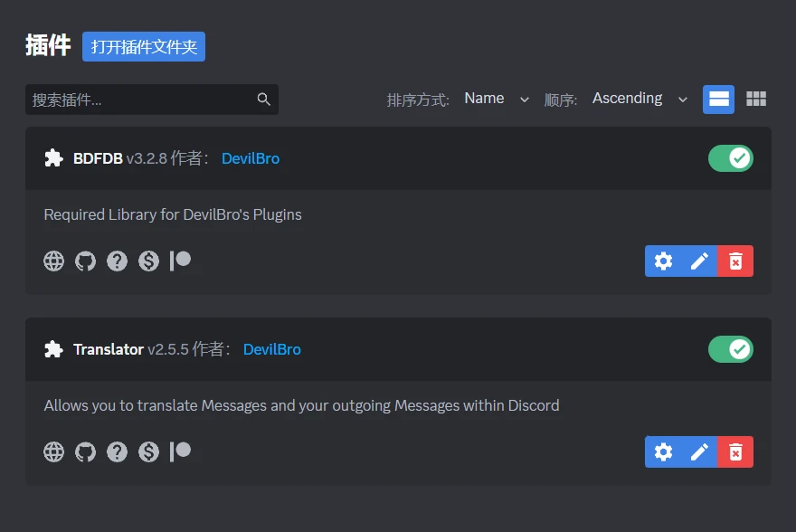
Task: Open BDFDB plugin settings gear
Action: tap(663, 261)
